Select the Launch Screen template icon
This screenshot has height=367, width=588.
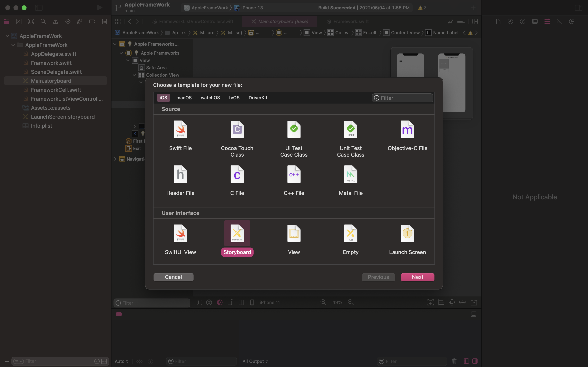407,233
